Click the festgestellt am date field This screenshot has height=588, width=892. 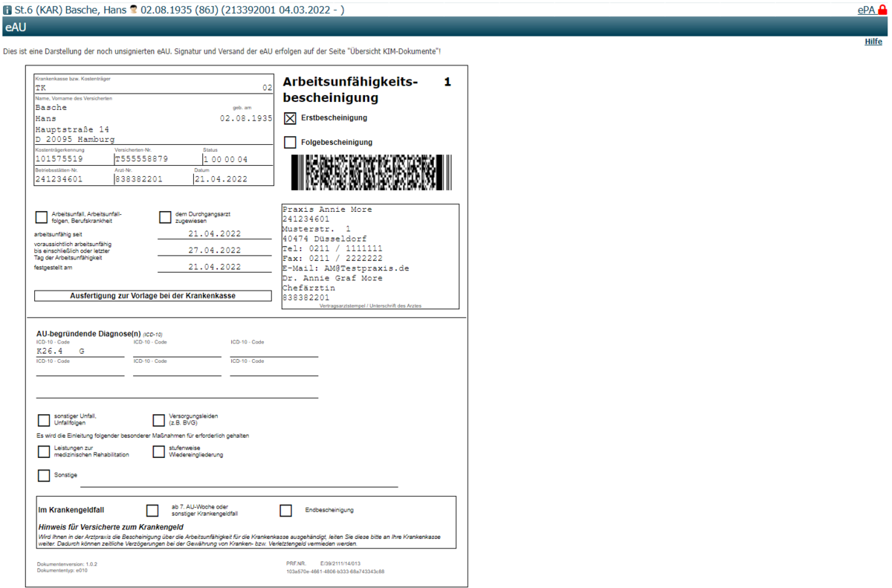(214, 267)
